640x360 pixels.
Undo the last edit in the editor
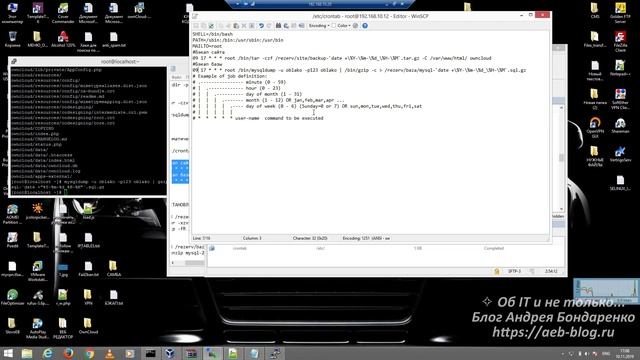[261, 26]
